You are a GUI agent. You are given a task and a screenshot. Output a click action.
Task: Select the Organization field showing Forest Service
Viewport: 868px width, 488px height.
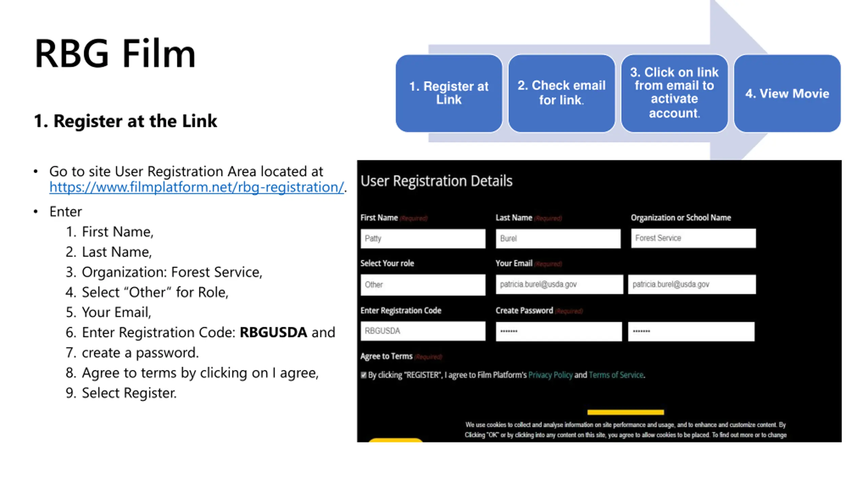pos(693,238)
